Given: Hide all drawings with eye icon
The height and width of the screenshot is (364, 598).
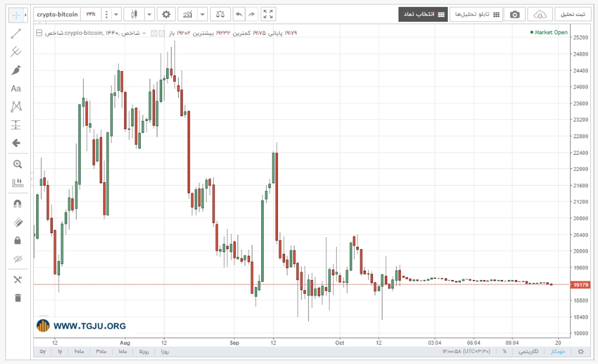Looking at the screenshot, I should [17, 259].
